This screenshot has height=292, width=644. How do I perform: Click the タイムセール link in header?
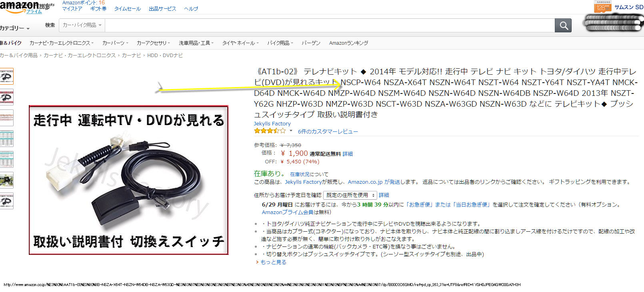[x=128, y=9]
